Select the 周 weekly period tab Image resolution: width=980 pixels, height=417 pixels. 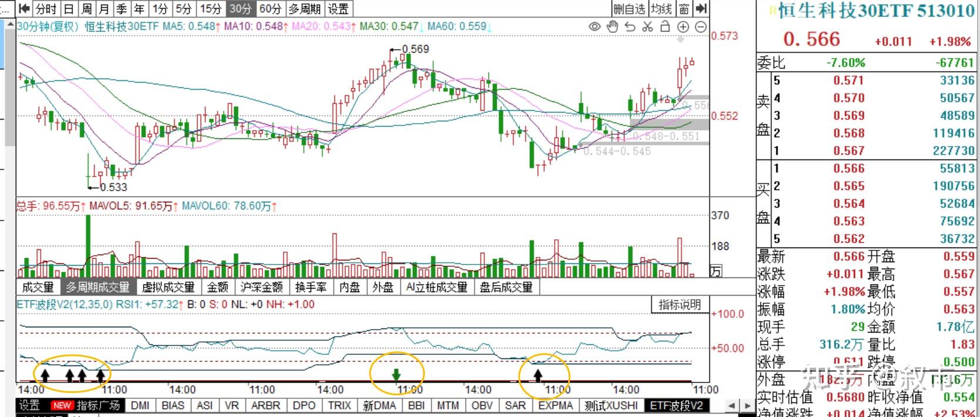87,9
